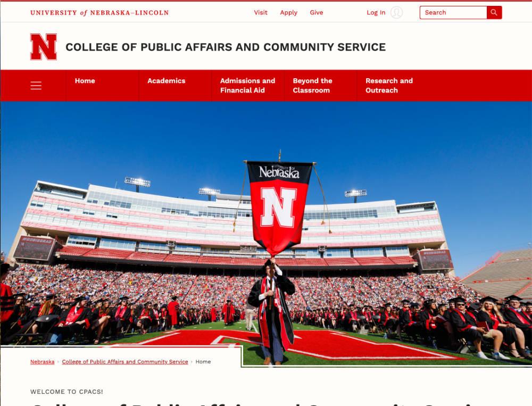Focus the Search input field
The height and width of the screenshot is (406, 532).
pos(453,13)
